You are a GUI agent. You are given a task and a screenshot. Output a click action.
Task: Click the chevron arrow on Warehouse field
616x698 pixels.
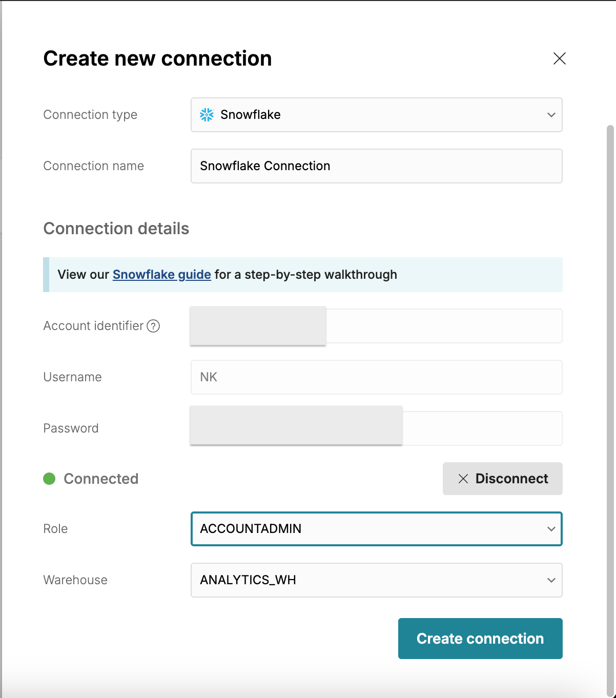(551, 580)
